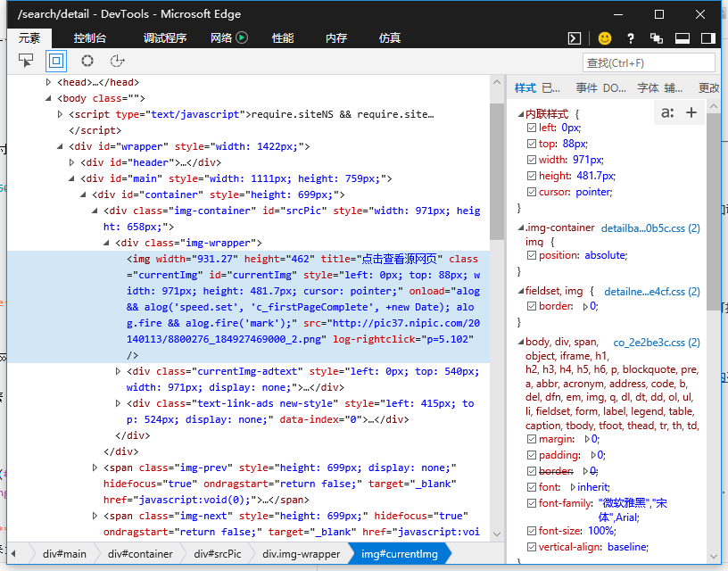Viewport: 728px width, 571px height.
Task: Open the console drawer icon
Action: pos(575,38)
